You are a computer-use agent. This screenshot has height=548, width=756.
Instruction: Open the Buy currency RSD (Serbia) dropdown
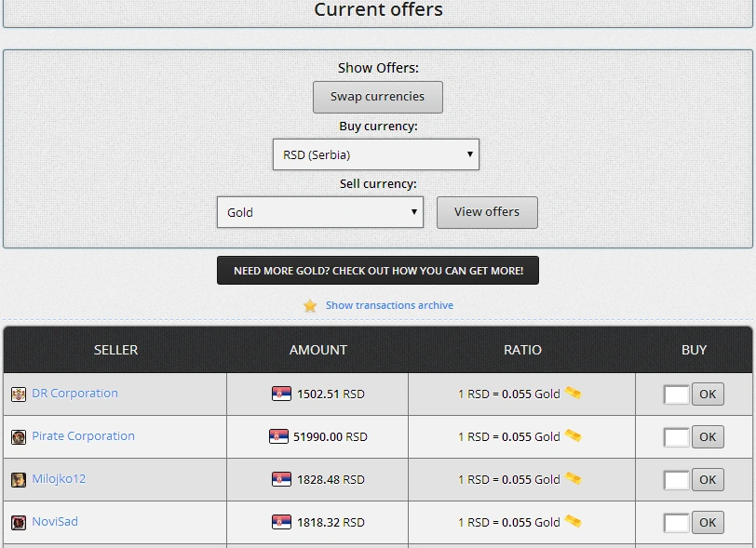[x=375, y=154]
